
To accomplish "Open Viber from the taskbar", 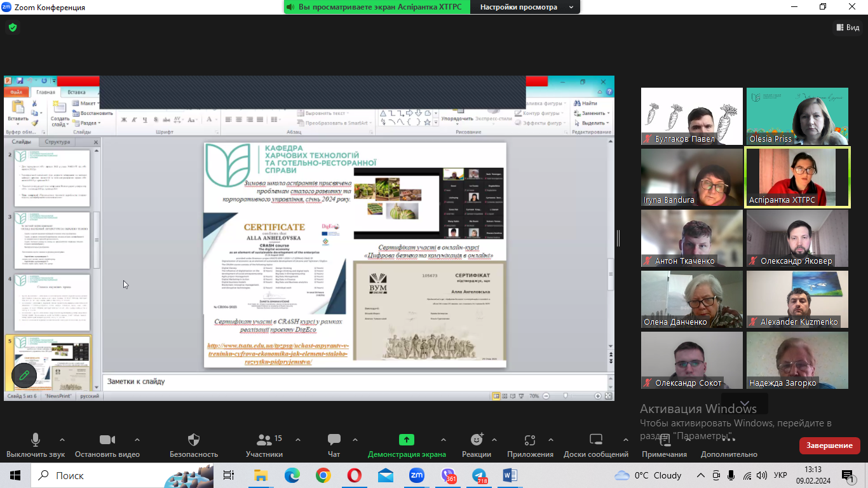I will (x=448, y=475).
